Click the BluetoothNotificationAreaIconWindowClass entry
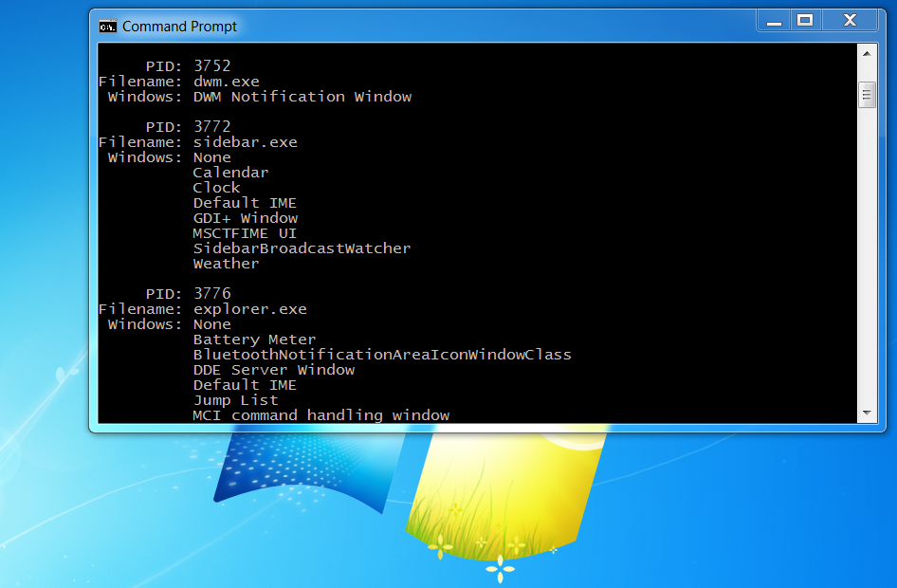This screenshot has width=897, height=588. click(382, 355)
